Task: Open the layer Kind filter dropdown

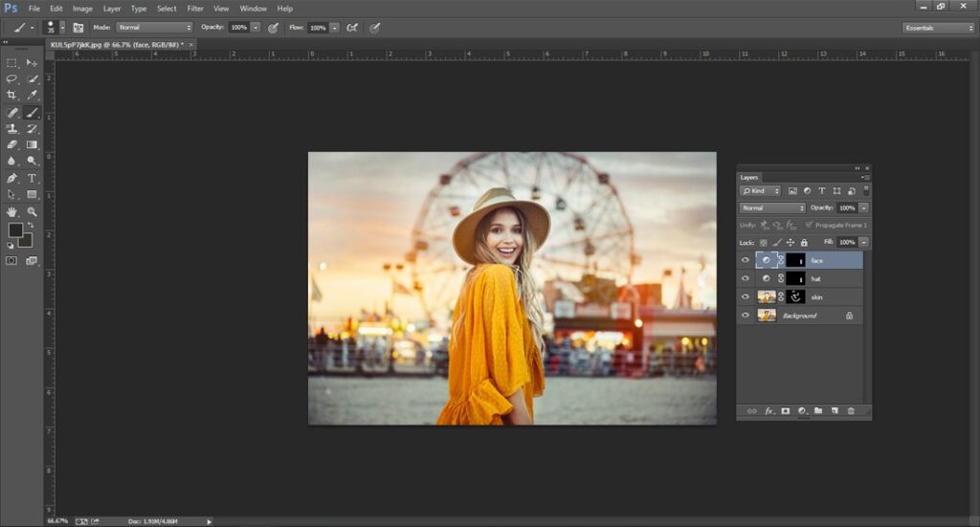Action: coord(760,191)
